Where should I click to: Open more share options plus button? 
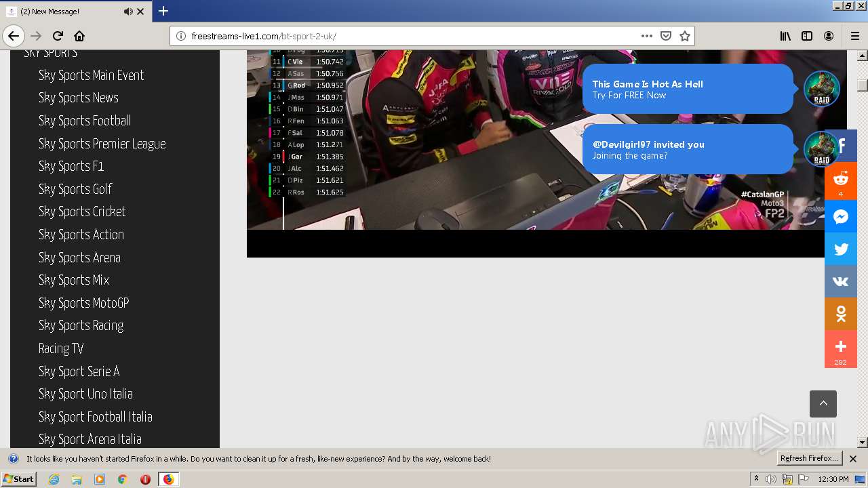pos(841,349)
